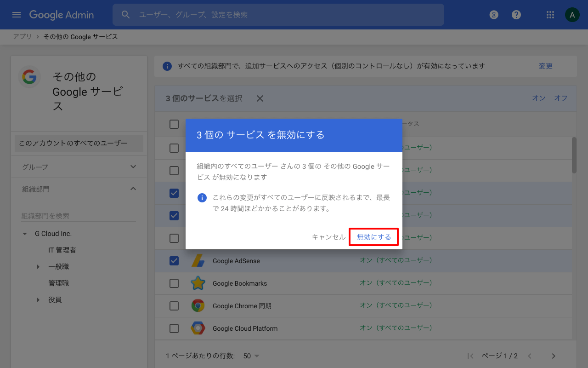The image size is (588, 368).
Task: Open the hourglass tasks icon
Action: [494, 15]
